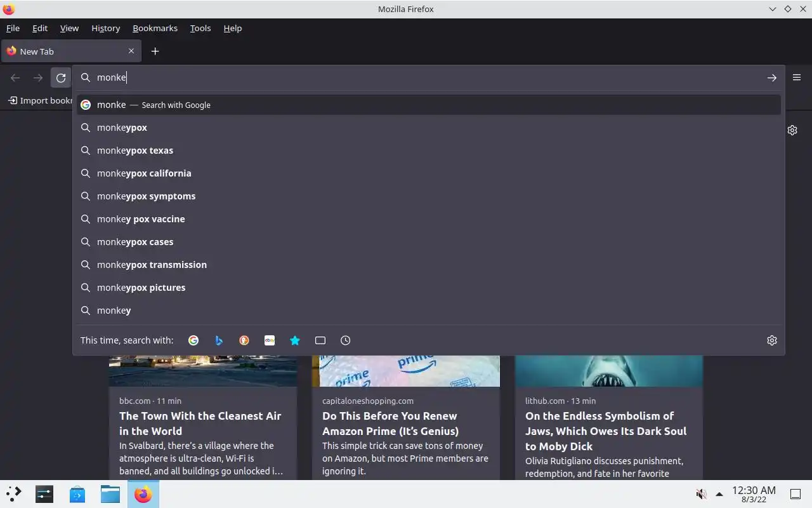Select the New Tab tab
This screenshot has height=508, width=812.
(70, 51)
